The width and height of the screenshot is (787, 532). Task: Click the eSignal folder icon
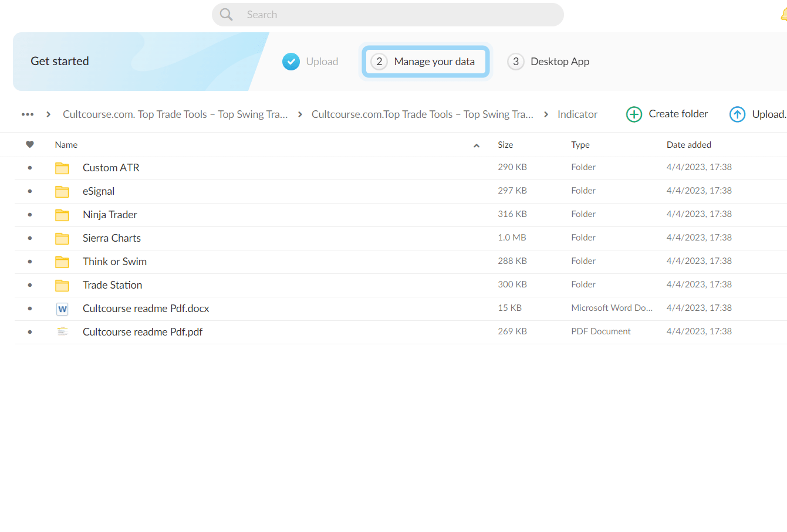(62, 192)
